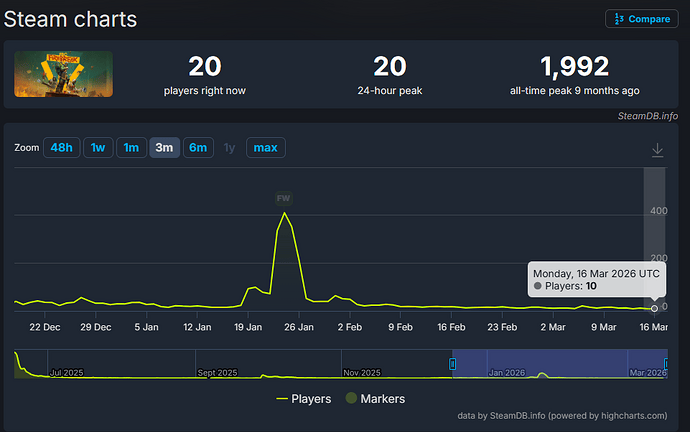Image resolution: width=690 pixels, height=432 pixels.
Task: Click the FW marker above the peak
Action: coord(284,198)
